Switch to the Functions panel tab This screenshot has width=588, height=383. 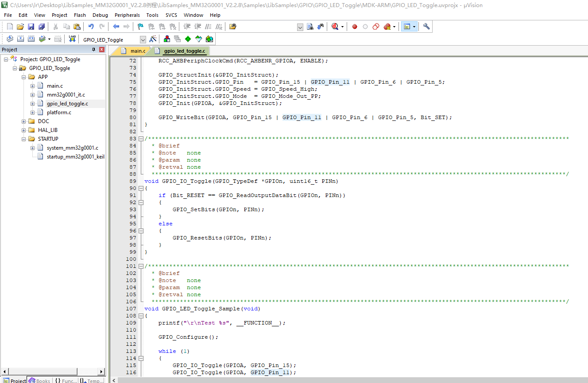(66, 380)
